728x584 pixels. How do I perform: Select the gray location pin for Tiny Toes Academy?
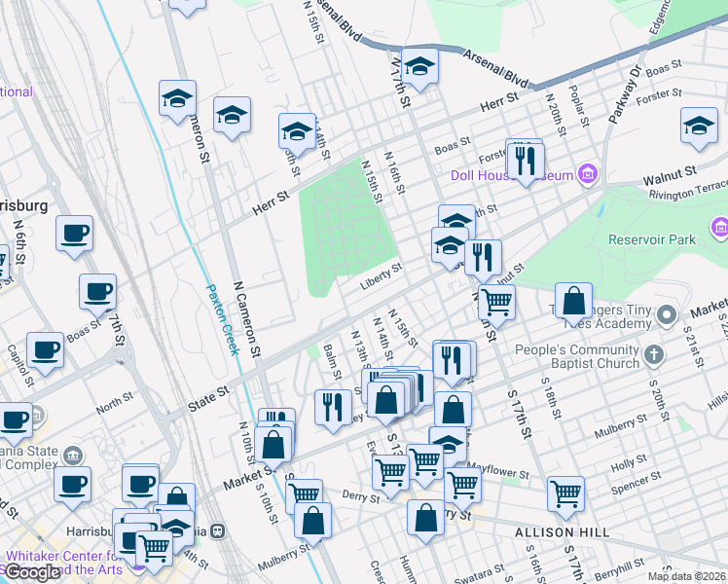(x=667, y=315)
